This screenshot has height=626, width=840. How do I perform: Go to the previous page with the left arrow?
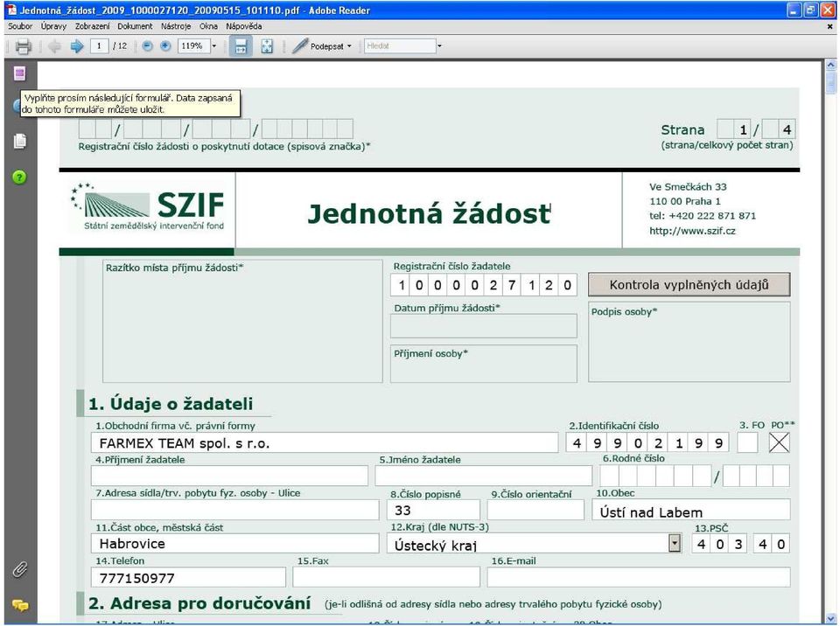click(x=54, y=46)
